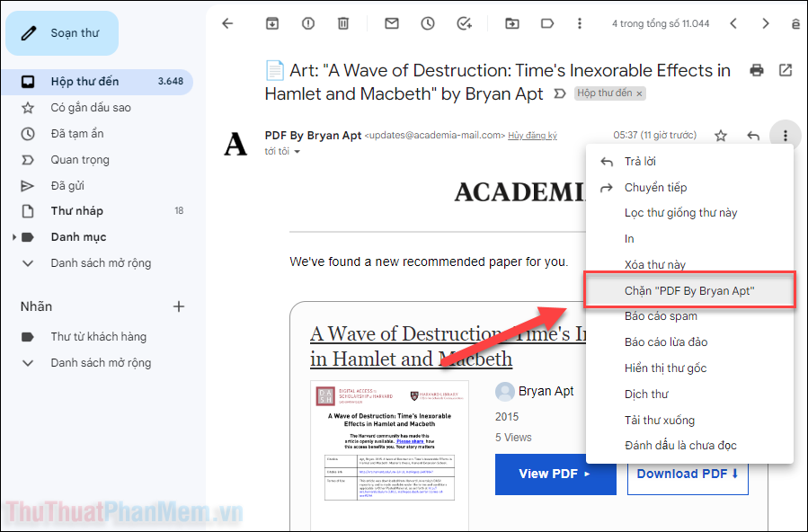Click sender avatar letter A
The height and width of the screenshot is (532, 808).
[x=235, y=144]
